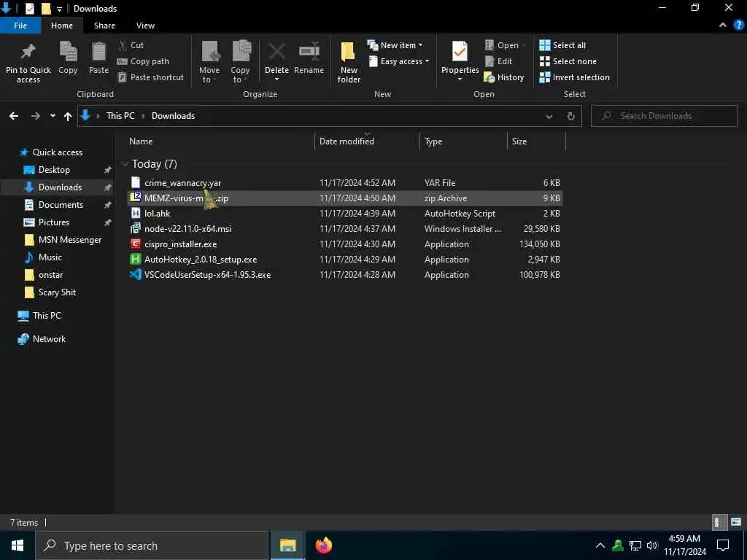The width and height of the screenshot is (747, 560).
Task: Show hidden system tray icons
Action: tap(600, 545)
